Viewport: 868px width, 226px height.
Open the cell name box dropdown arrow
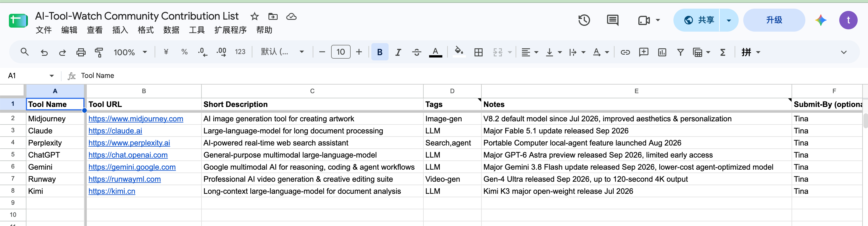(51, 76)
